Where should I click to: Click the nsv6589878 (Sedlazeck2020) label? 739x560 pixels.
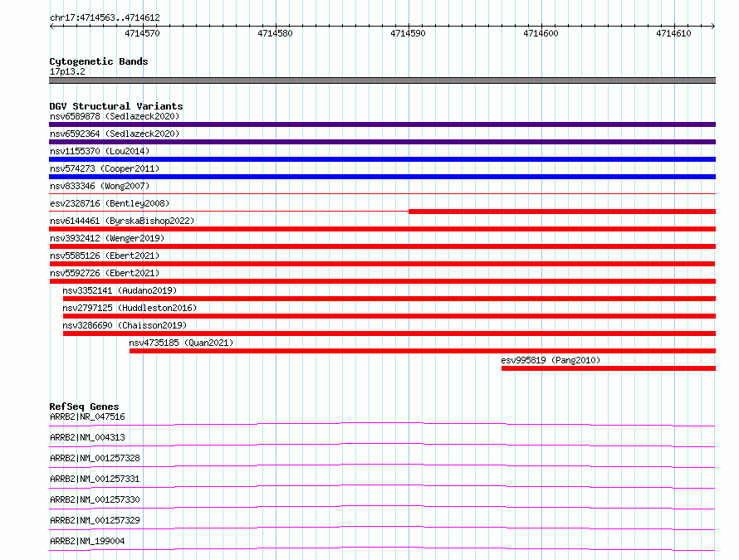click(x=115, y=116)
